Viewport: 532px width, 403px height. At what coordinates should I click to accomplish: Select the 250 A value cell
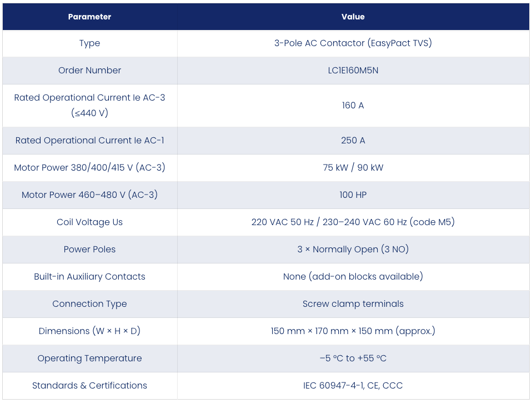(353, 141)
